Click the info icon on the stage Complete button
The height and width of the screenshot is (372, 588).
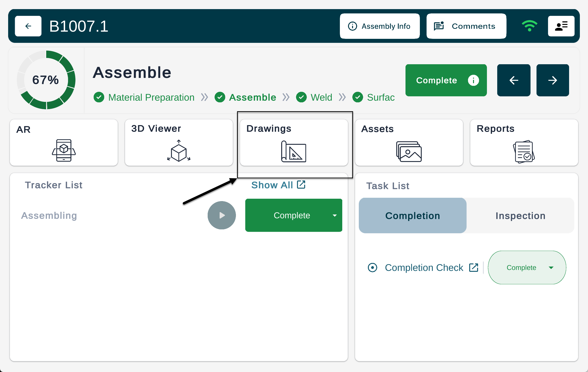(x=473, y=80)
